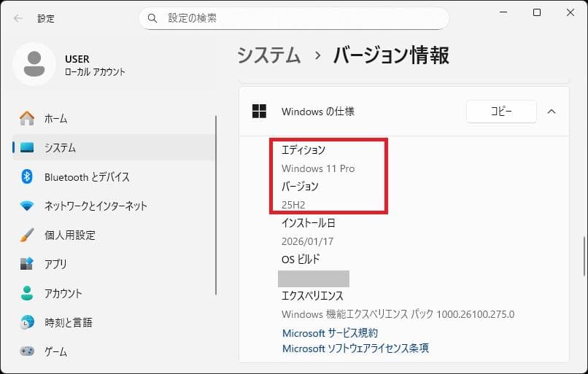Click the USER account name
Image resolution: width=588 pixels, height=374 pixels.
77,59
